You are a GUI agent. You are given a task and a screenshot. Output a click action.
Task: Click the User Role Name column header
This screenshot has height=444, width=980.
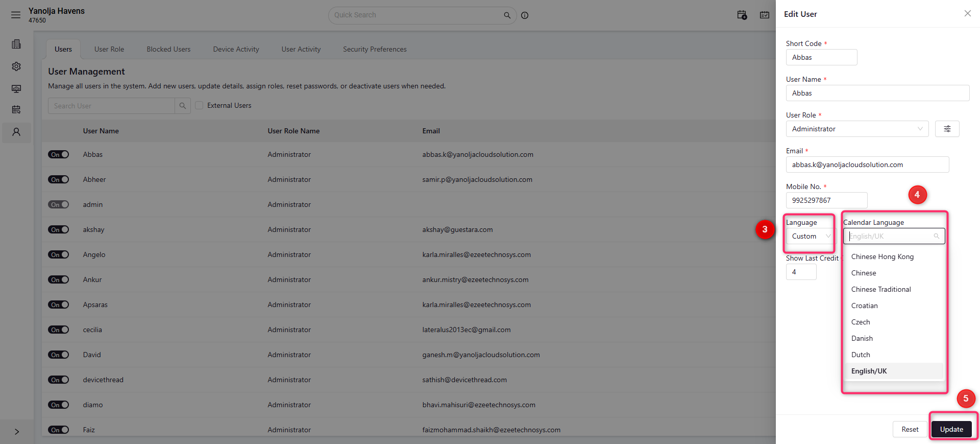point(293,131)
